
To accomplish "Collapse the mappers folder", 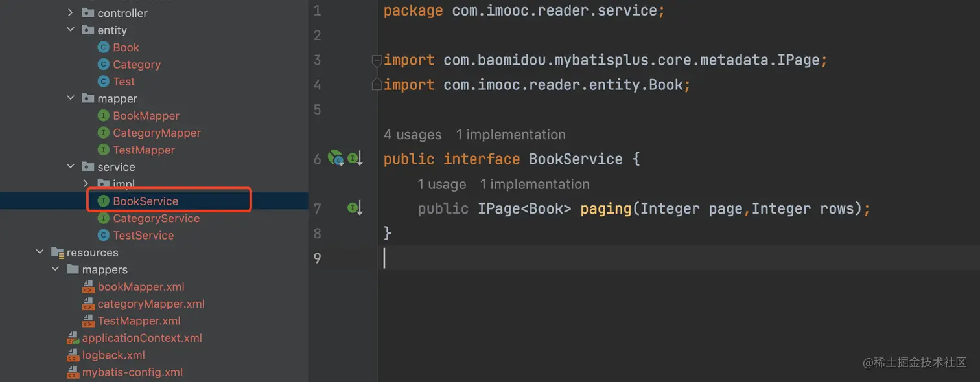I will 55,269.
